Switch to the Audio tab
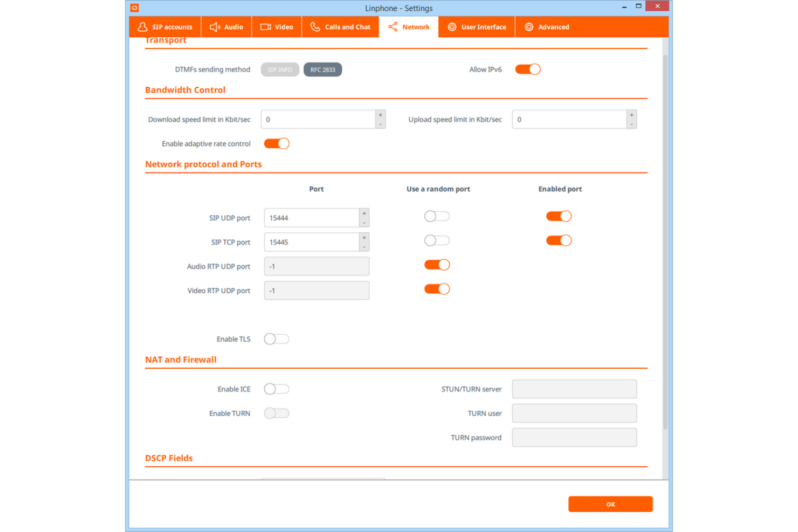798x532 pixels. [226, 27]
